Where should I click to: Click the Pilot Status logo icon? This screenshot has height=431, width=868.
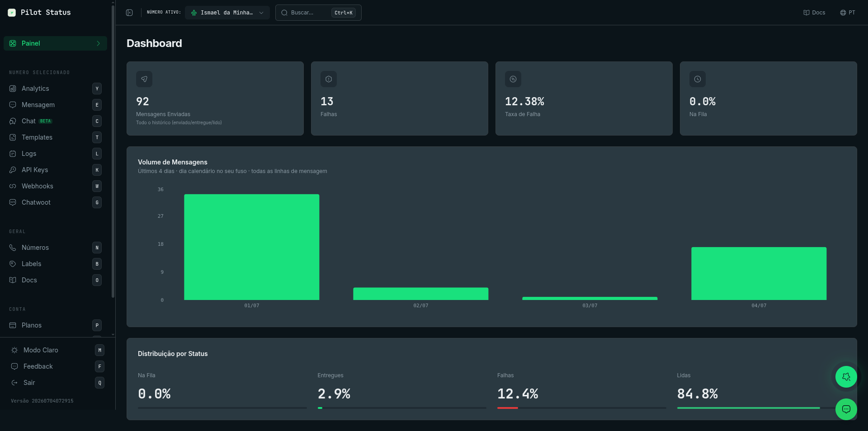click(12, 13)
